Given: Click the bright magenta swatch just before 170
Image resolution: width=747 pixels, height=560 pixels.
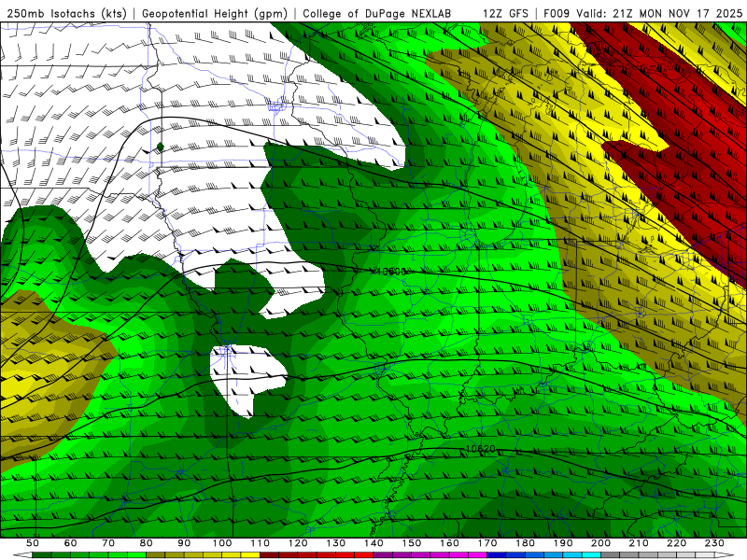Looking at the screenshot, I should click(477, 555).
